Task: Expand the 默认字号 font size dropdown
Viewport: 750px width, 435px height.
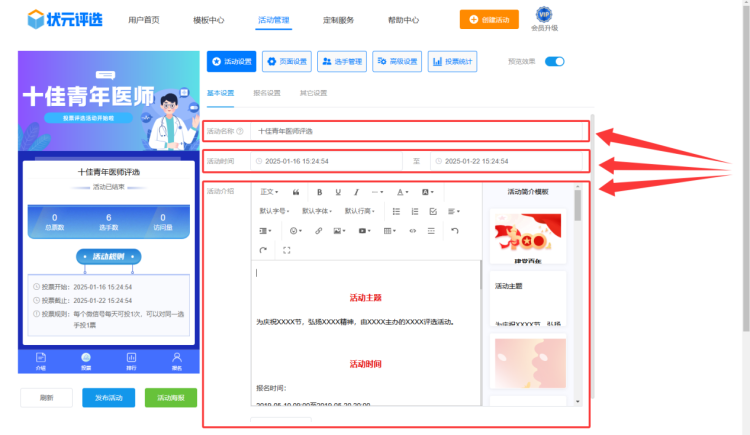Action: point(276,211)
